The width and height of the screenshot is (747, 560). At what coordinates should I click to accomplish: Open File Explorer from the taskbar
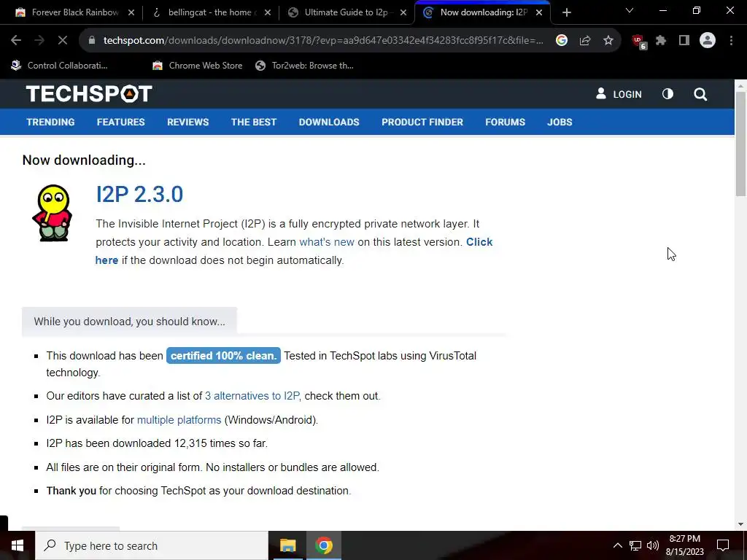pyautogui.click(x=287, y=545)
